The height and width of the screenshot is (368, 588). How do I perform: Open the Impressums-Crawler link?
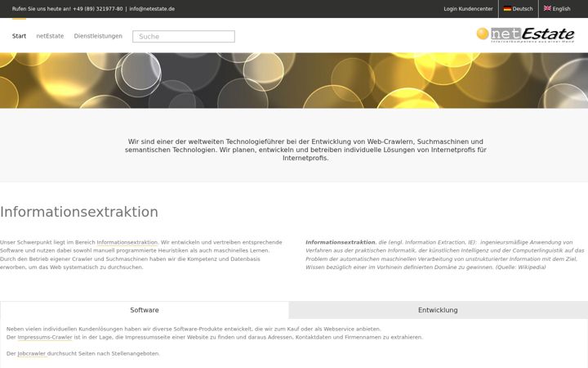point(45,337)
